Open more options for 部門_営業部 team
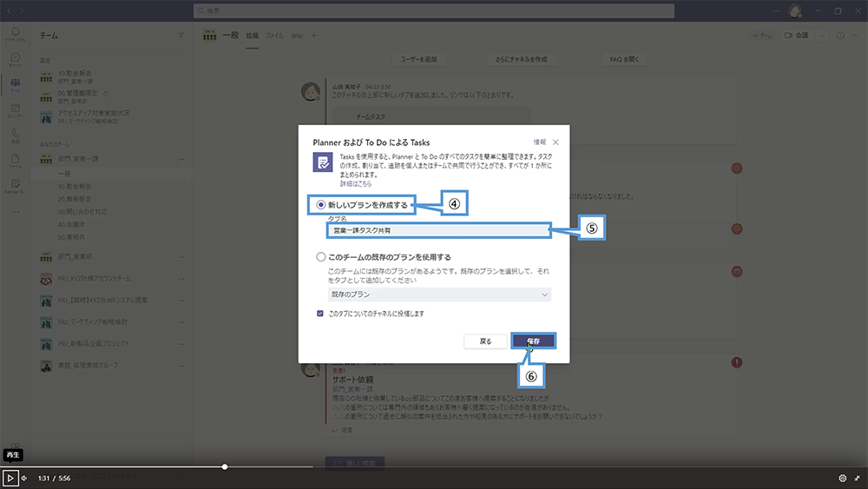 point(181,257)
